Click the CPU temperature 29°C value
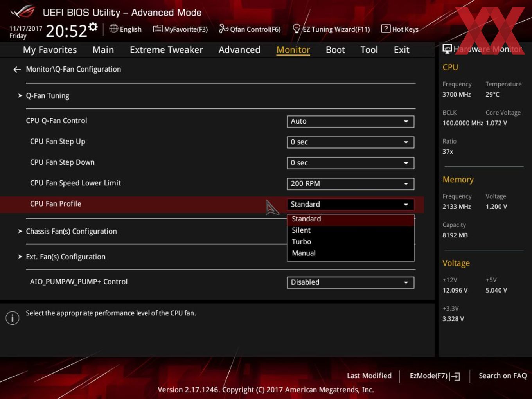Viewport: 532px width, 399px height. 492,94
